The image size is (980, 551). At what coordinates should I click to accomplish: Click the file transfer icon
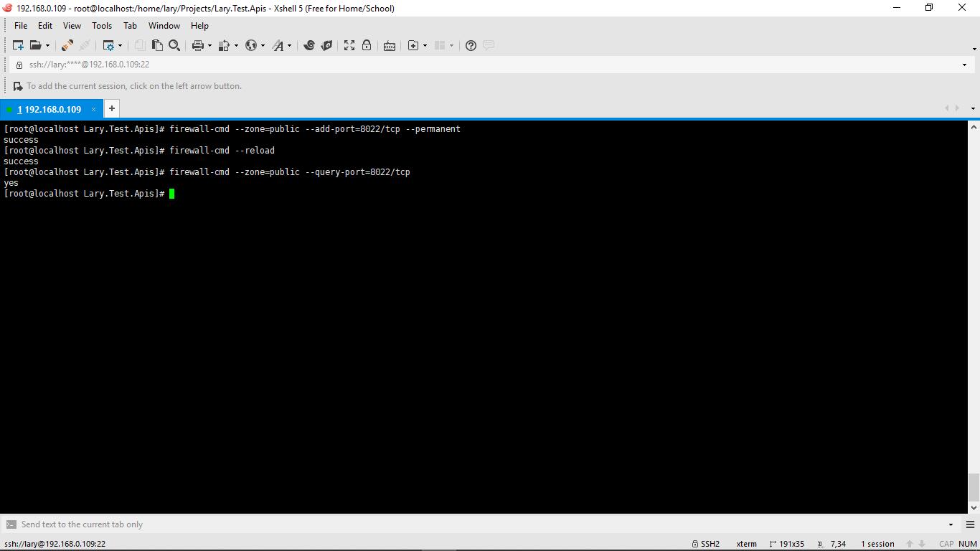(224, 45)
